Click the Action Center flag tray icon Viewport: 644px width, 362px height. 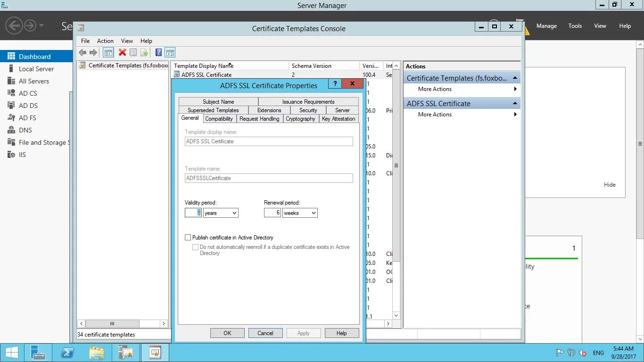[x=560, y=353]
